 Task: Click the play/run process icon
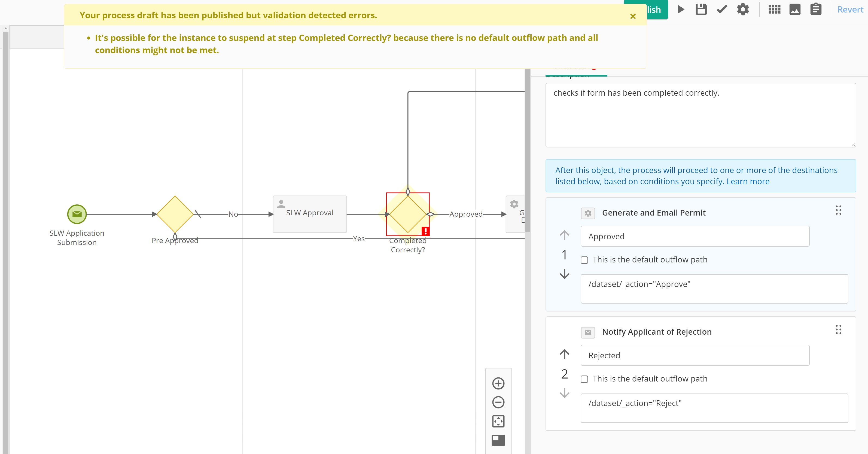[681, 10]
